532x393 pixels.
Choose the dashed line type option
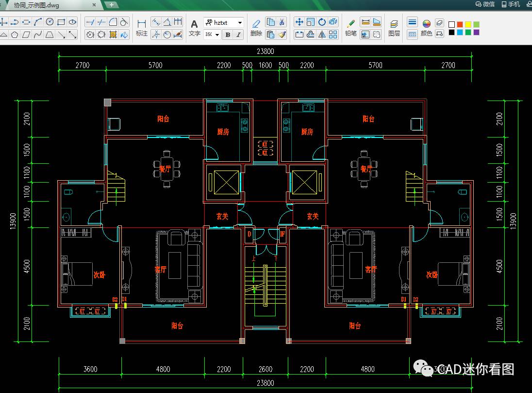[x=412, y=34]
